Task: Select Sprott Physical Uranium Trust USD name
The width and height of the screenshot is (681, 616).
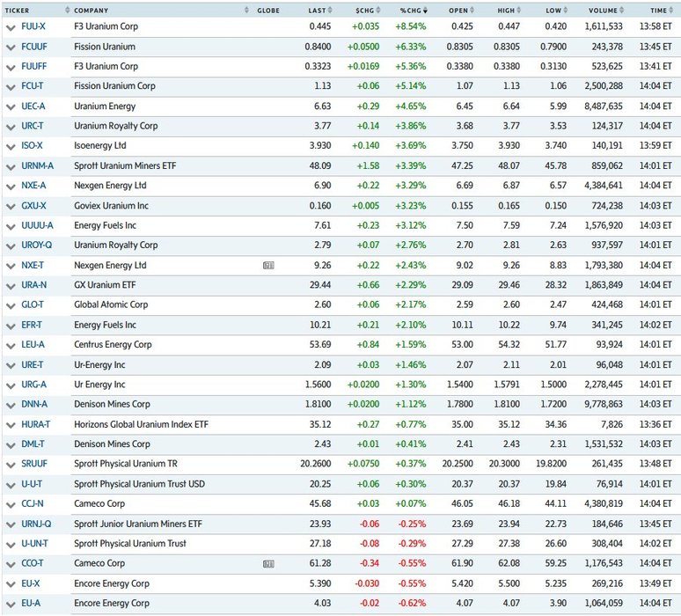Action: click(139, 484)
